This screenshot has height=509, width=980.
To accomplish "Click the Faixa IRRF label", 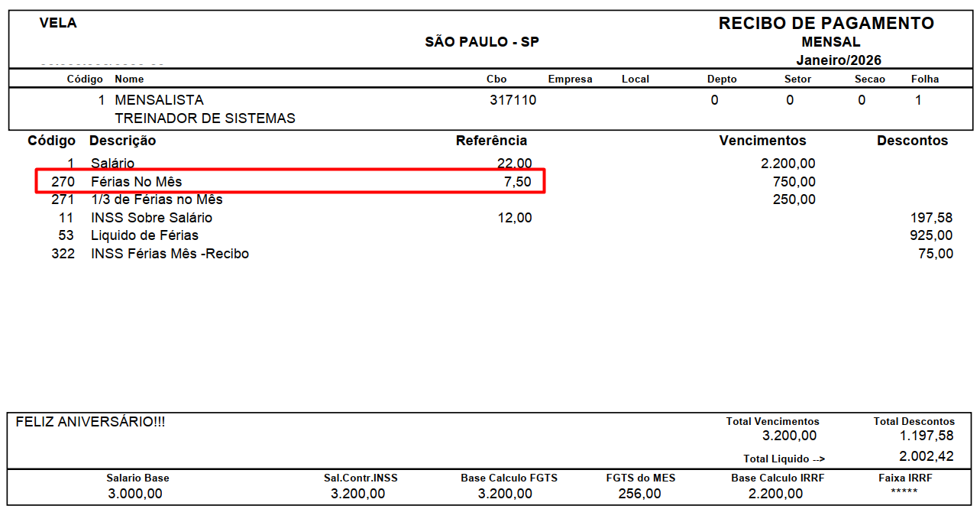I will coord(905,478).
